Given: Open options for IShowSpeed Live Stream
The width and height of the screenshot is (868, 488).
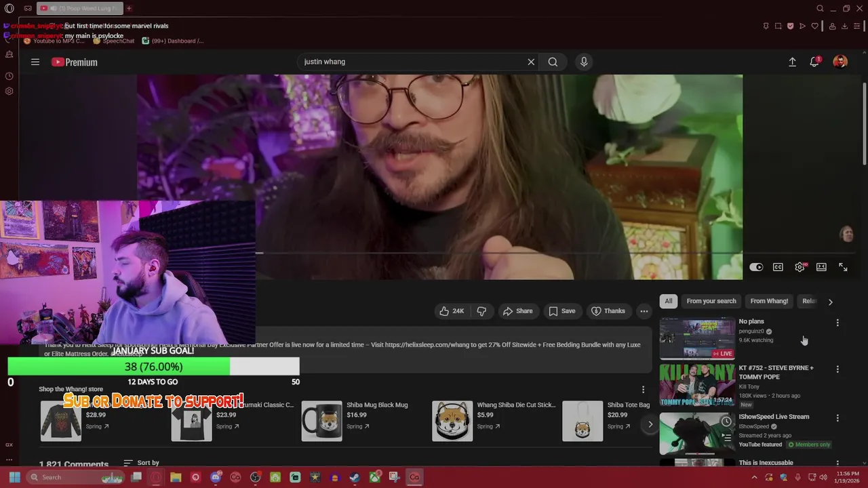Looking at the screenshot, I should pyautogui.click(x=837, y=418).
